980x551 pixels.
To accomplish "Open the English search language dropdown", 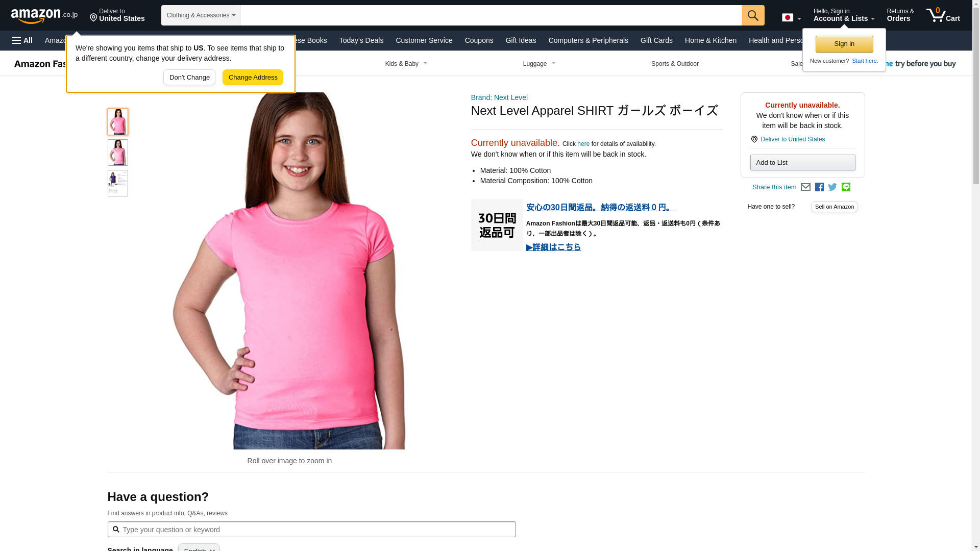I will click(x=199, y=548).
